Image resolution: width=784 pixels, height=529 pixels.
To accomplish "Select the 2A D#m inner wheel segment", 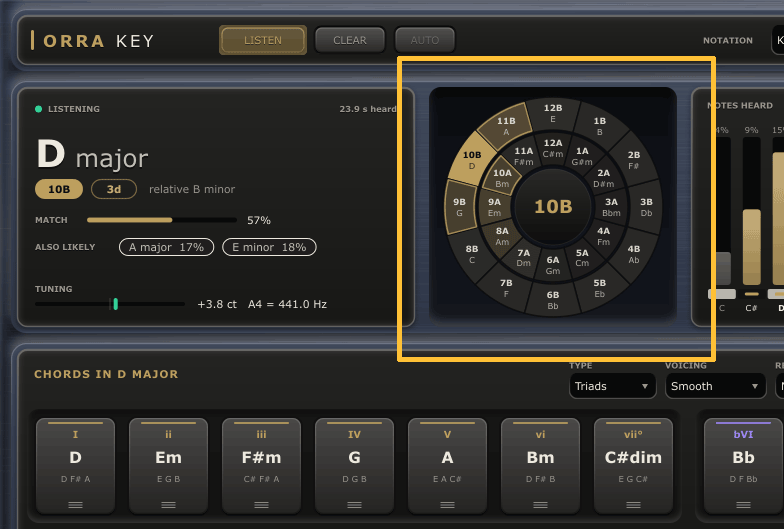I will coord(604,178).
